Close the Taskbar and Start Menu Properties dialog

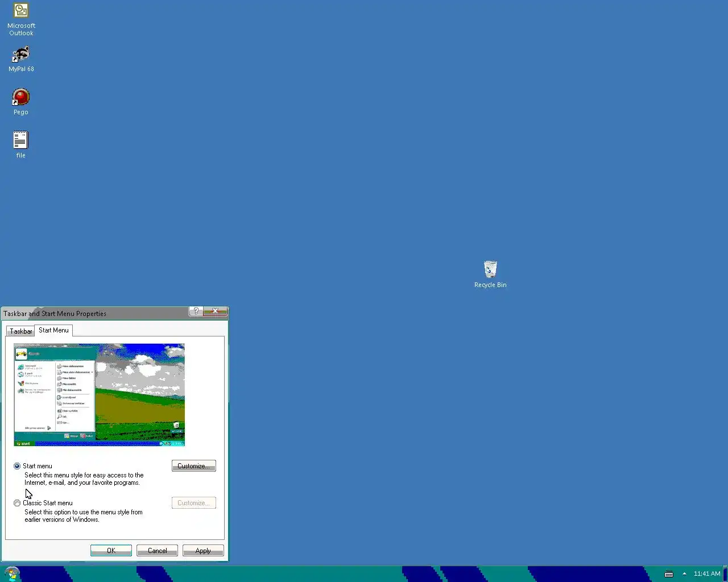215,311
